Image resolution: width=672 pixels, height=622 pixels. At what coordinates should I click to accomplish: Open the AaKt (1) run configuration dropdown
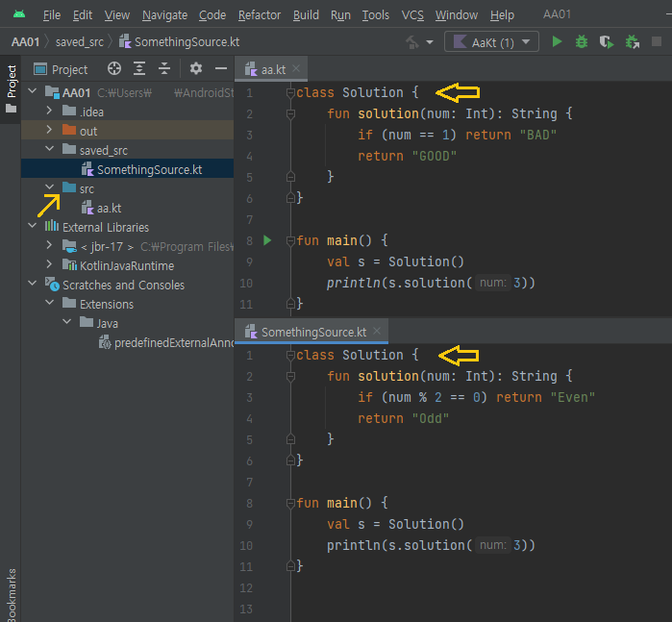click(x=491, y=42)
